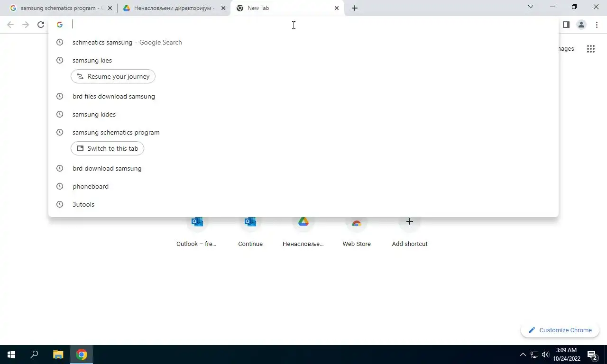Pick phoneboard suggestion
607x364 pixels.
pos(303,186)
